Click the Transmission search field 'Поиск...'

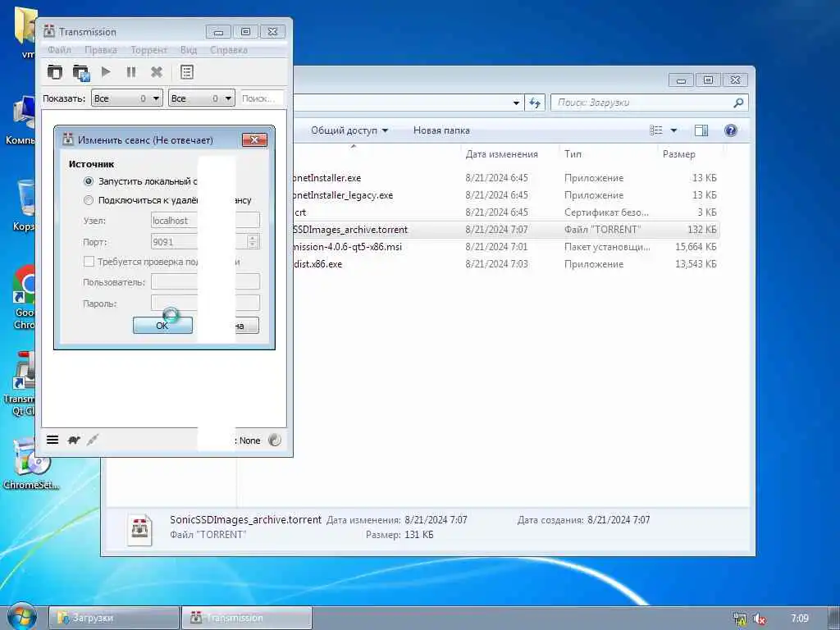[262, 98]
